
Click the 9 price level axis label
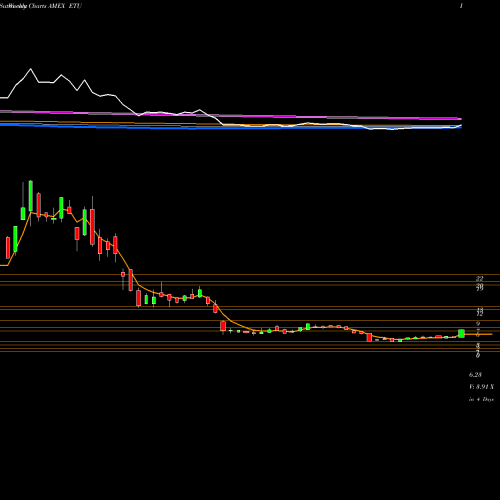478,324
